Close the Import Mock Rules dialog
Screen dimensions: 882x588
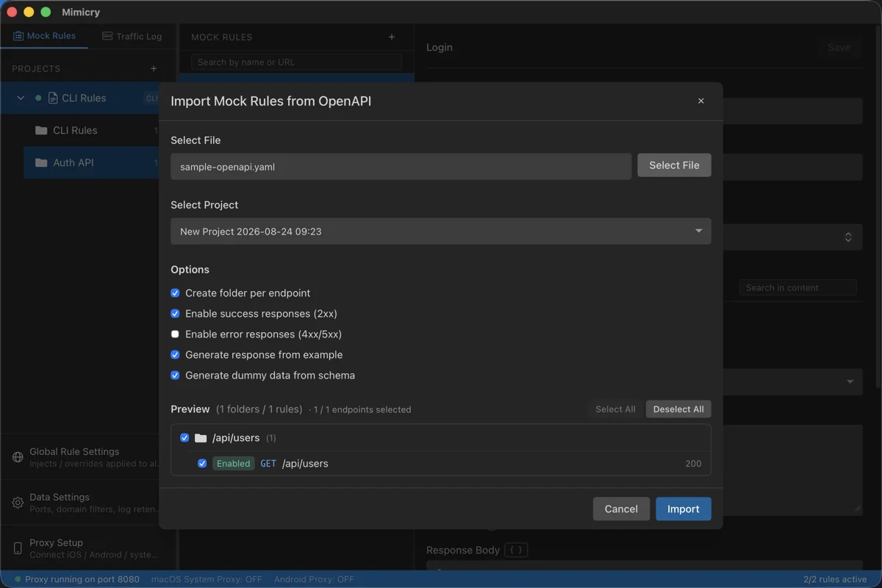pos(700,101)
